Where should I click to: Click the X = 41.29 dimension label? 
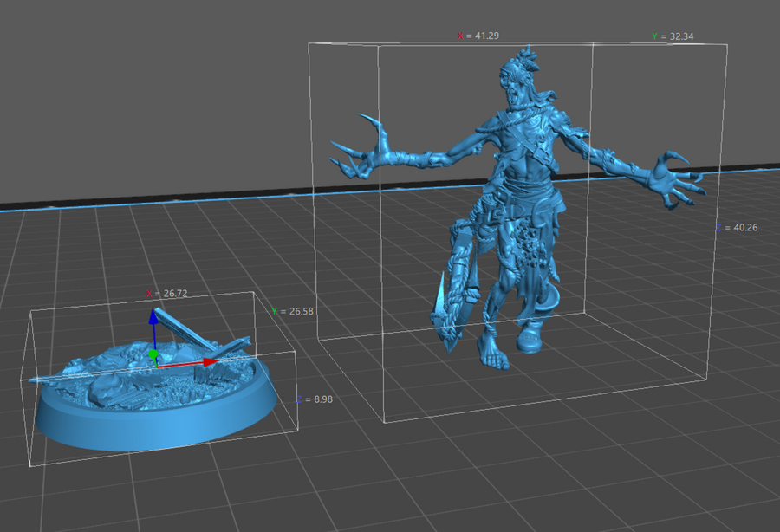478,36
